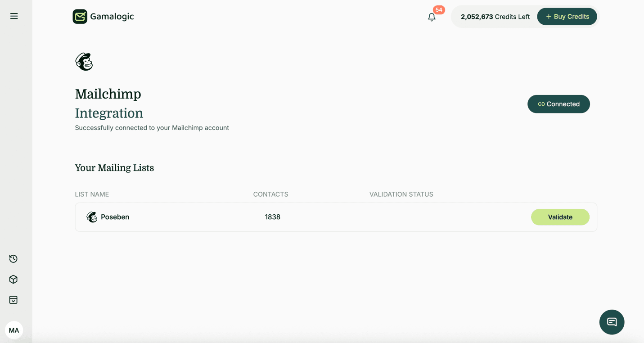The image size is (644, 343).
Task: Toggle the sidebar with the hamburger menu
Action: point(14,16)
